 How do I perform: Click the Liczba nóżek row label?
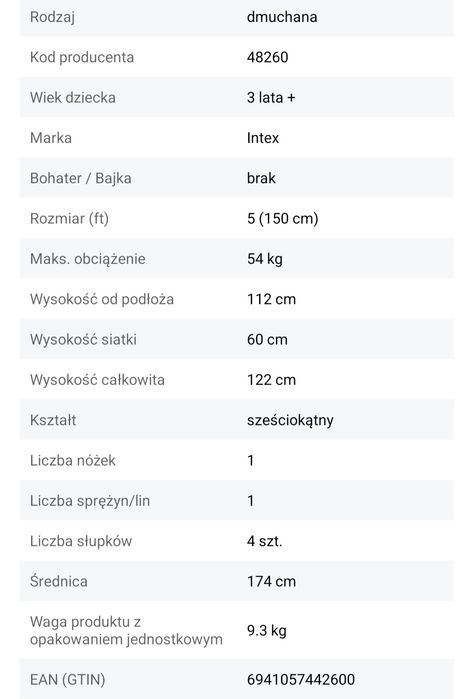click(73, 460)
